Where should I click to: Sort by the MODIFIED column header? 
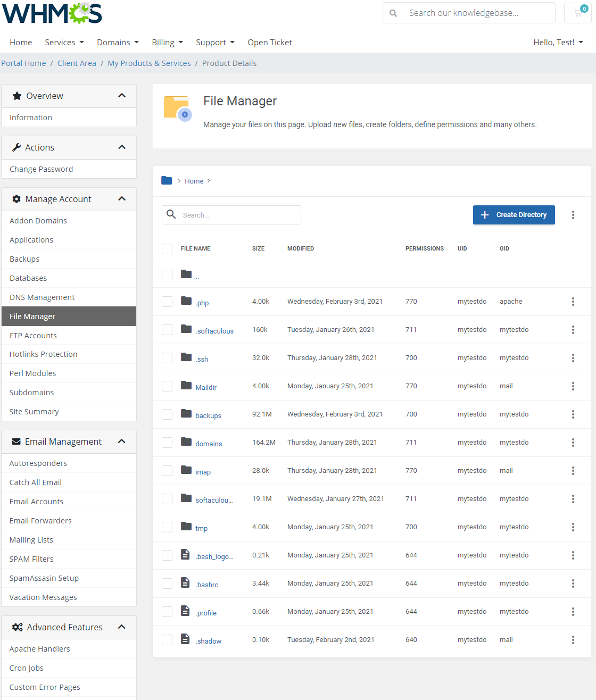(x=301, y=248)
